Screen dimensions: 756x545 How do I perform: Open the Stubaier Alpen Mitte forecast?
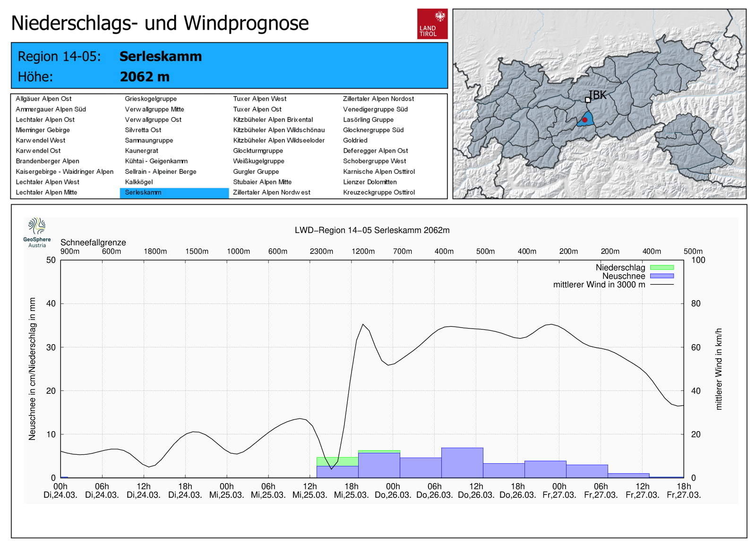tap(262, 182)
